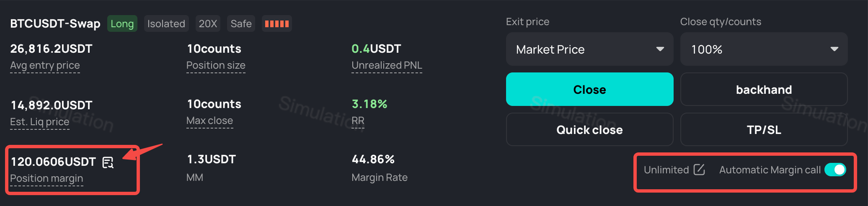Click the RR label tooltip

(358, 121)
